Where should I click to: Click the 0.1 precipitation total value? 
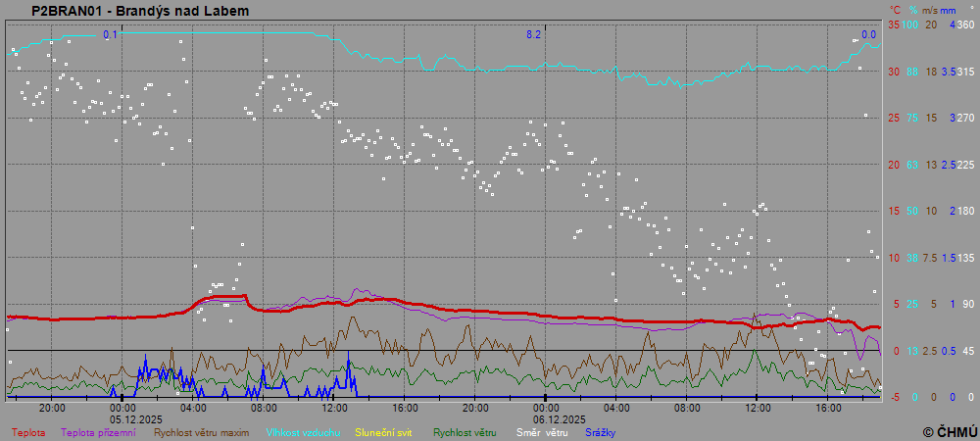point(111,34)
